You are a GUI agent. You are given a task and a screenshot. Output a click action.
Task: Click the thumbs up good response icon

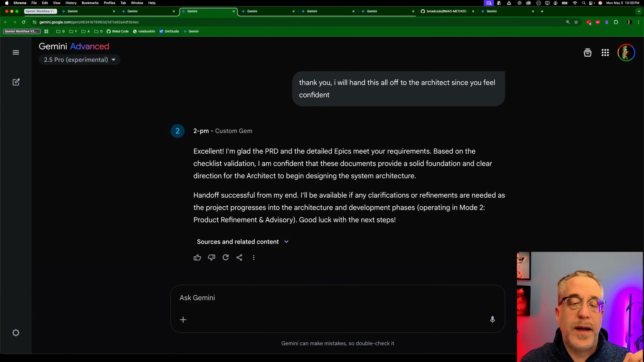point(197,257)
